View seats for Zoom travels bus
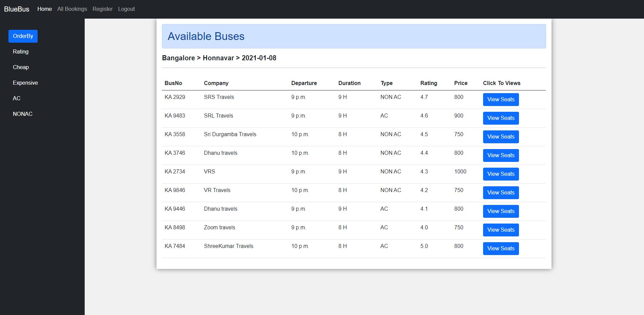 [x=501, y=230]
